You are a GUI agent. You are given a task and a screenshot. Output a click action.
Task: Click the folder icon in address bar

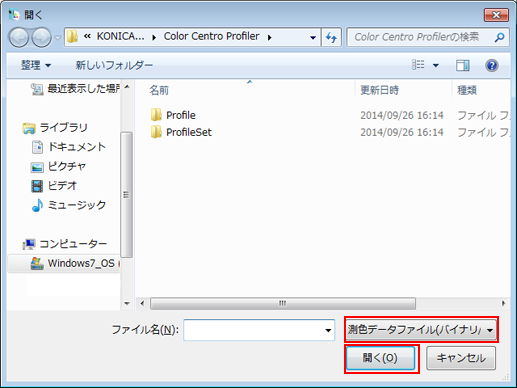tap(72, 37)
